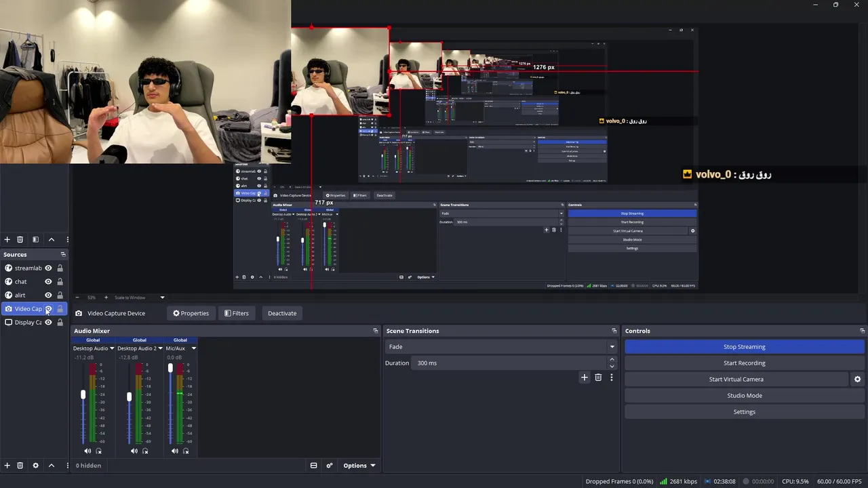Select the Display Capture source row
Viewport: 868px width, 488px height.
(34, 323)
